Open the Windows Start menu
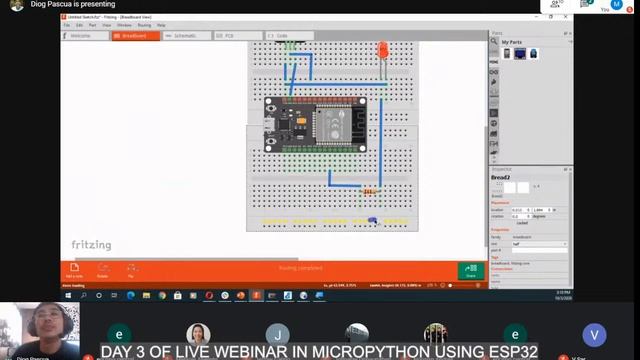 (68, 295)
